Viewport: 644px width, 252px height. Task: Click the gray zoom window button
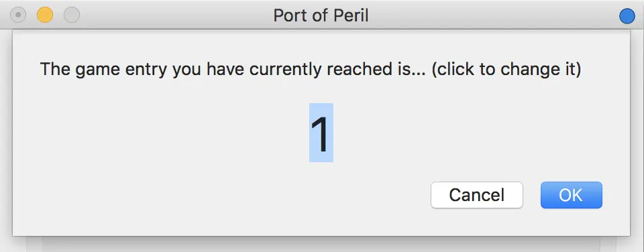[72, 15]
